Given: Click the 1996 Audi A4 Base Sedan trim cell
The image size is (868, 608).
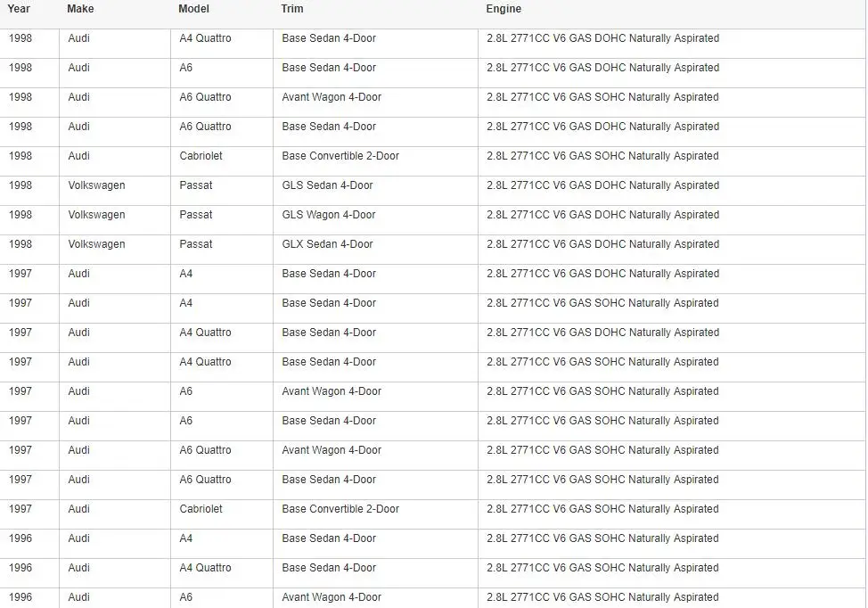Looking at the screenshot, I should pyautogui.click(x=375, y=543).
